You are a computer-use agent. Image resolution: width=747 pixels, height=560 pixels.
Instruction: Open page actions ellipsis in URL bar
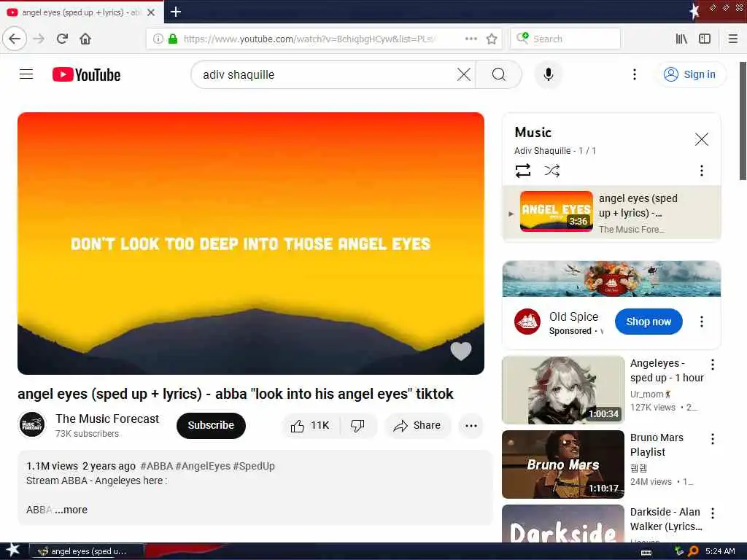click(471, 39)
